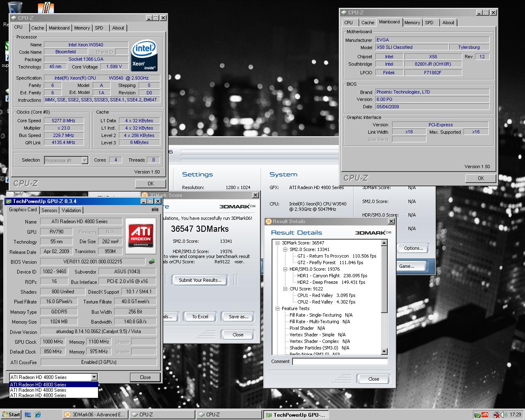Screen dimensions: 525x420
Task: Click the green shield tray icon
Action: click(x=477, y=415)
